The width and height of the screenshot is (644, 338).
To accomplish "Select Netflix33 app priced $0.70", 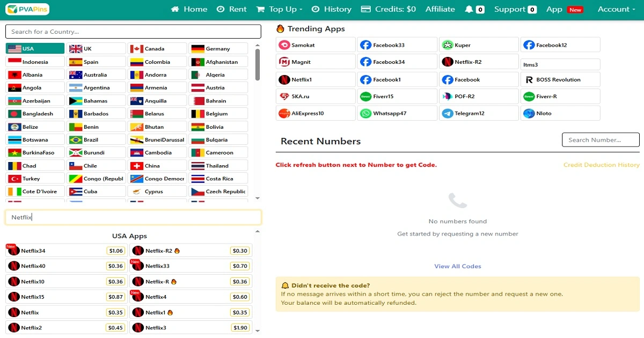I will 191,266.
